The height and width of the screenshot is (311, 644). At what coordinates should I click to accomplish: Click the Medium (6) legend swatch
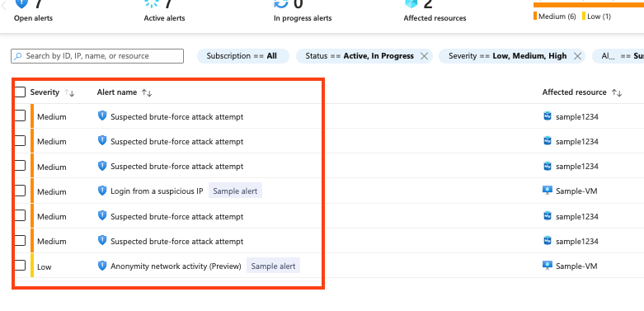(x=535, y=16)
